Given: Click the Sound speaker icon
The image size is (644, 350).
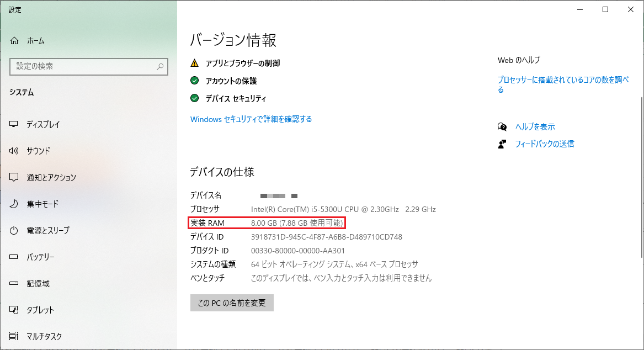Looking at the screenshot, I should [x=14, y=151].
